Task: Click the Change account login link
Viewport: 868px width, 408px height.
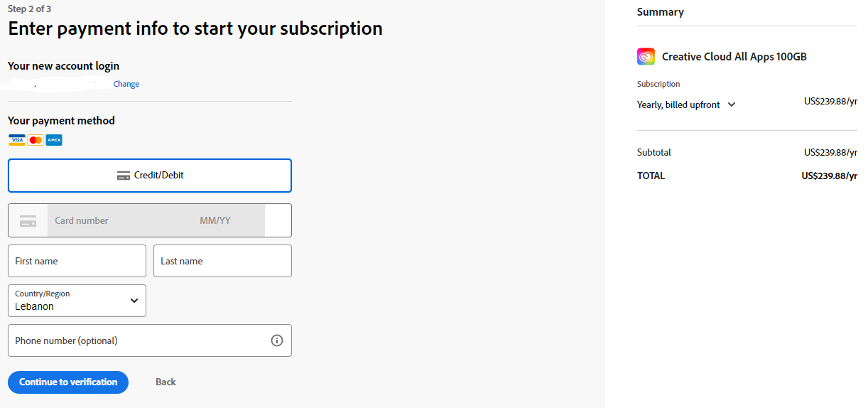Action: (126, 84)
